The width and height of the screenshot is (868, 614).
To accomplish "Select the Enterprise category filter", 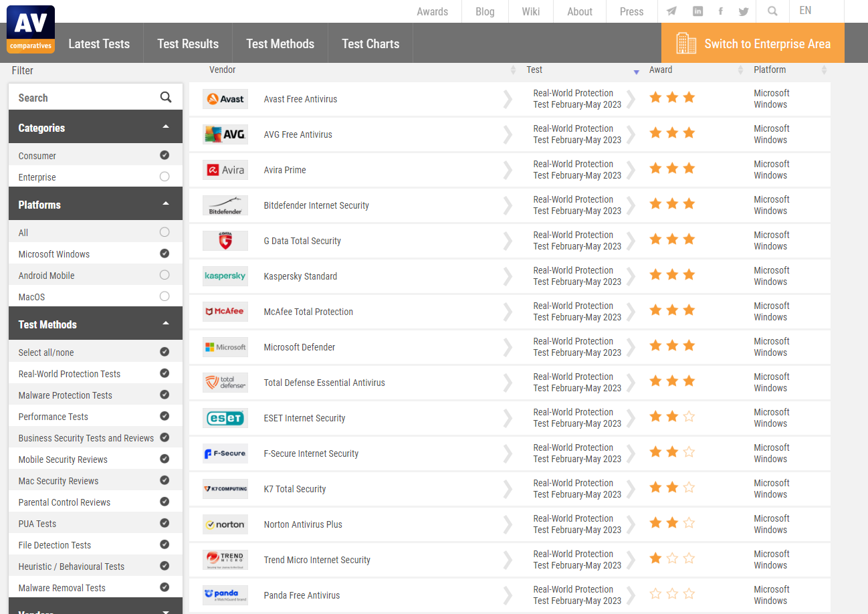I will 165,177.
